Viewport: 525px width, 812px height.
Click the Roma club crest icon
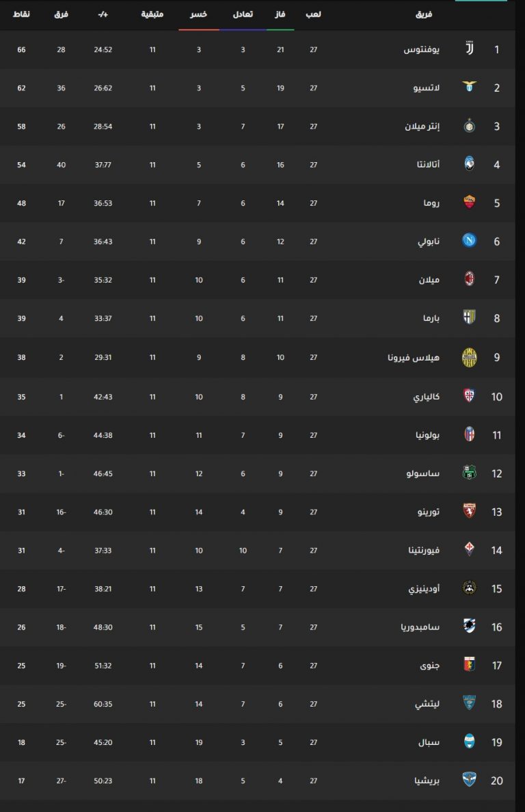point(469,202)
